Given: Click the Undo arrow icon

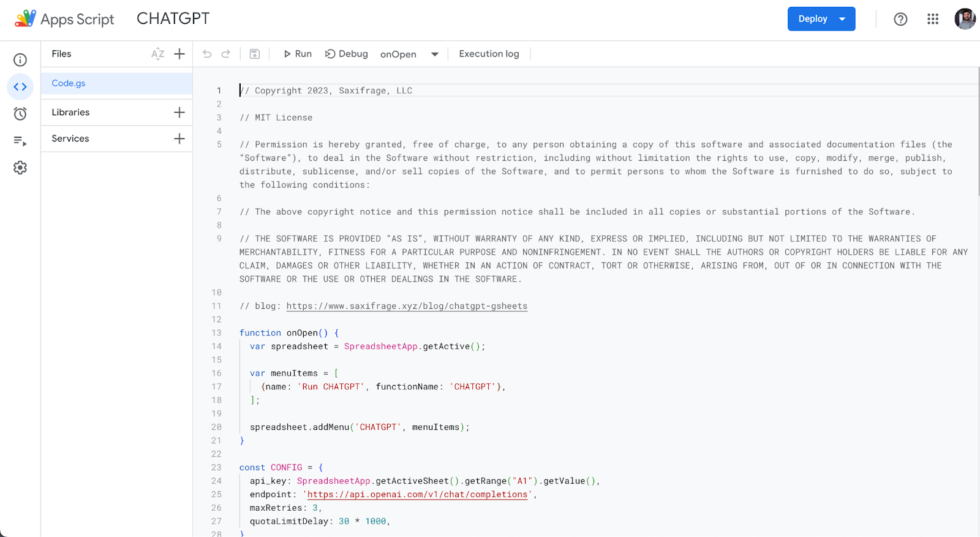Looking at the screenshot, I should point(207,54).
